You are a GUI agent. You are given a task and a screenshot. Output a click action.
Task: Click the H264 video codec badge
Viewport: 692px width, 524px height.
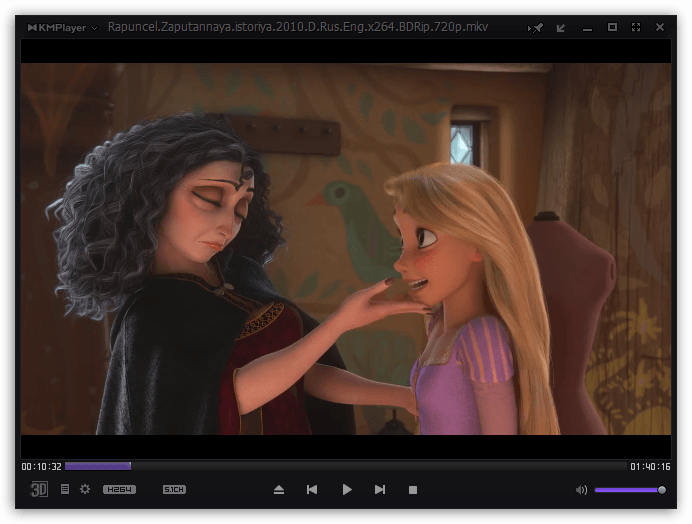point(120,490)
